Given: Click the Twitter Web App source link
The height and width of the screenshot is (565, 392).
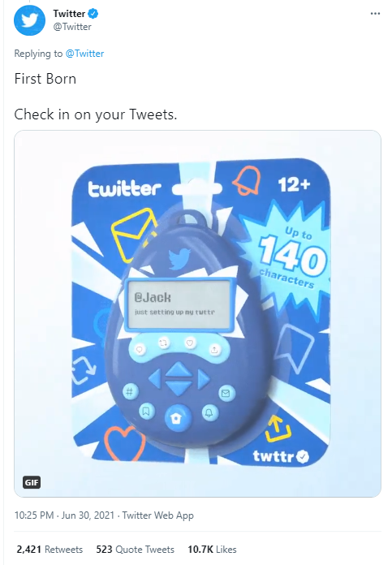Looking at the screenshot, I should (x=157, y=515).
